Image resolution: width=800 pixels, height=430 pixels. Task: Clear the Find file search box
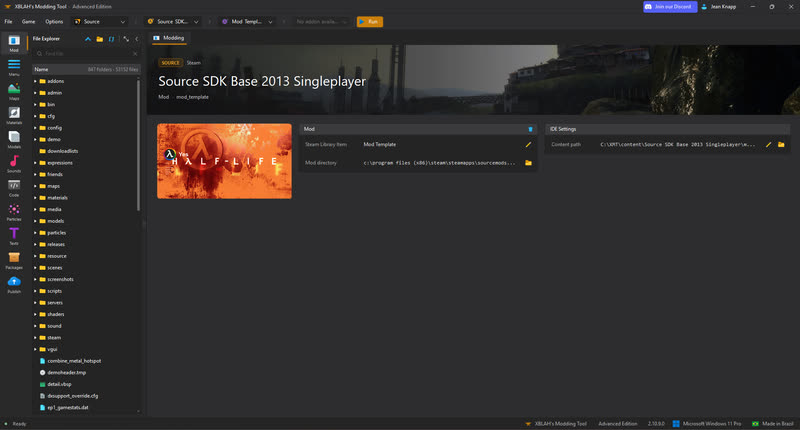(135, 54)
